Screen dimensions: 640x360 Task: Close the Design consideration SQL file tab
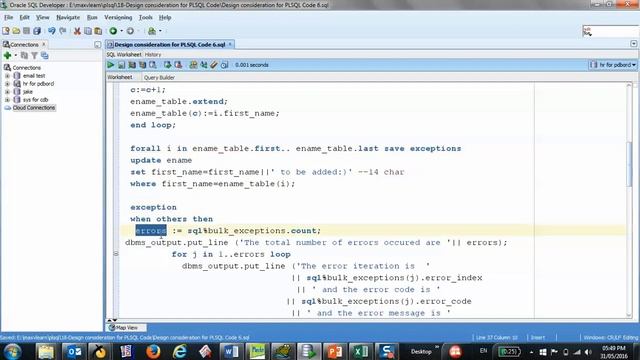coord(230,44)
